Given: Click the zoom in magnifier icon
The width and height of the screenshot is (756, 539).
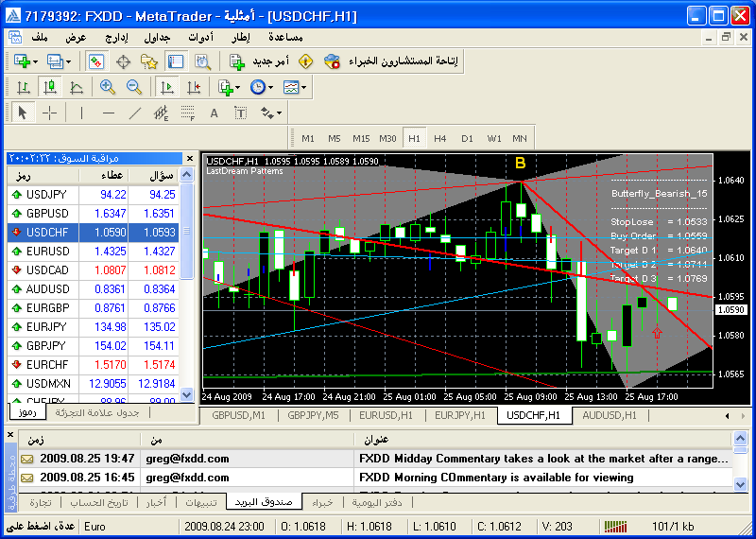Looking at the screenshot, I should pos(108,87).
